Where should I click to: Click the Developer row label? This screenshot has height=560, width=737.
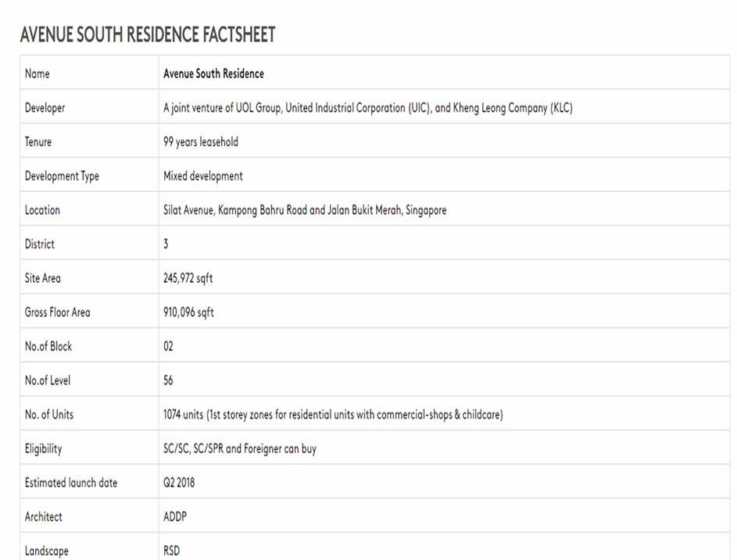[x=45, y=108]
